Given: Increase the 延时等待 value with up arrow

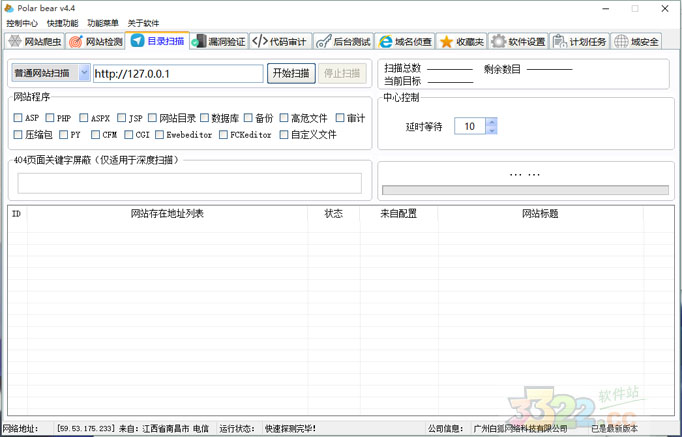Looking at the screenshot, I should click(491, 122).
